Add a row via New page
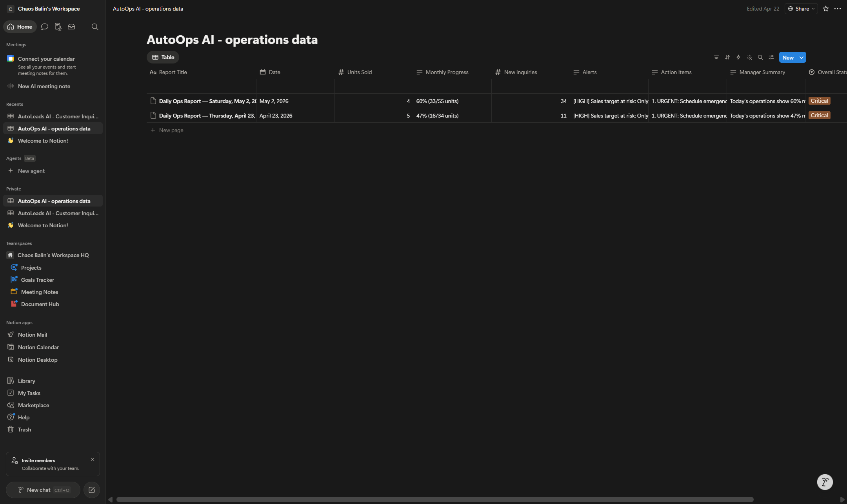The width and height of the screenshot is (847, 504). point(167,130)
